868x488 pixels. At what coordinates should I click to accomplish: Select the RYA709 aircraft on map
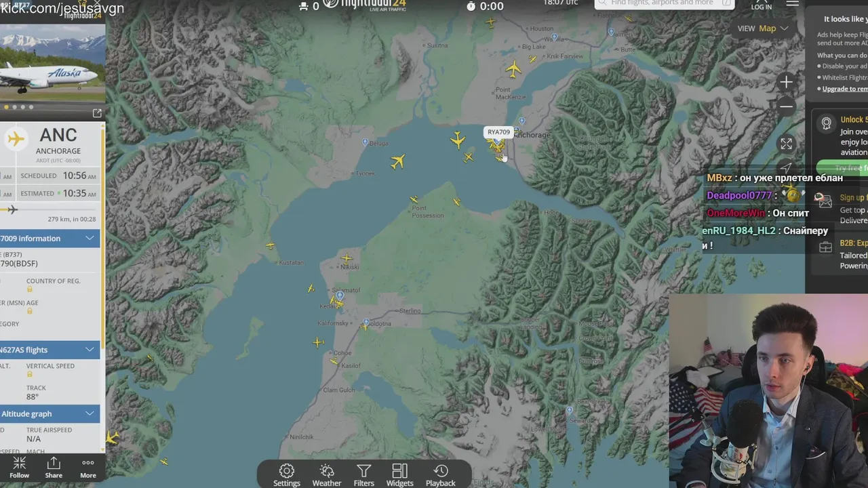point(498,144)
